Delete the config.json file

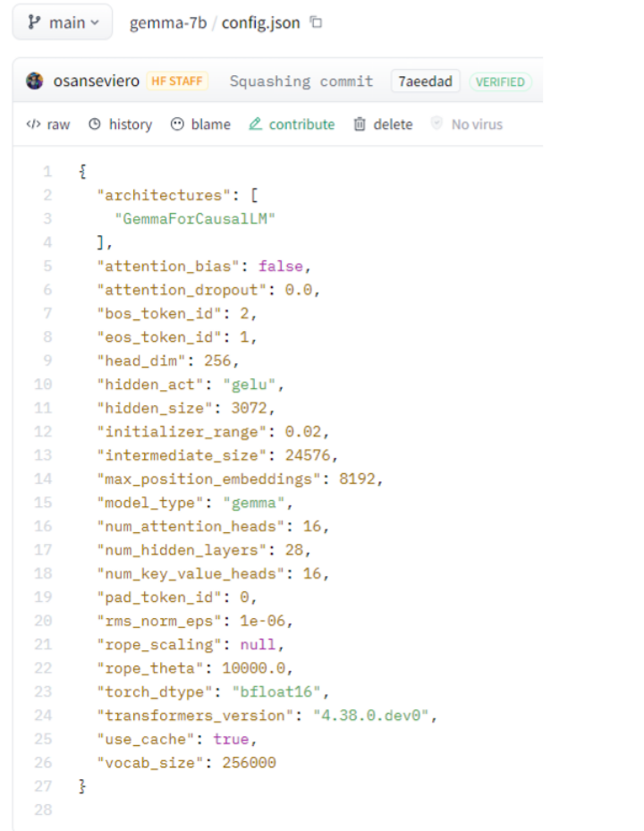tap(383, 124)
